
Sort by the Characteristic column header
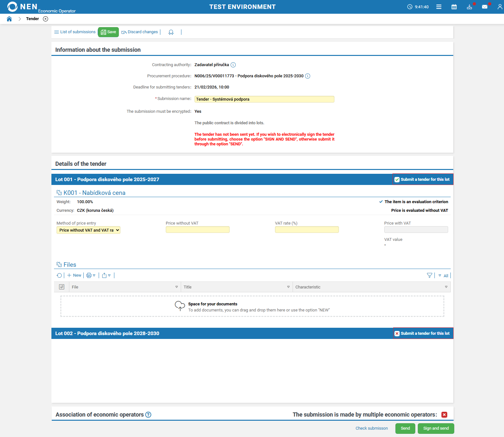[308, 287]
